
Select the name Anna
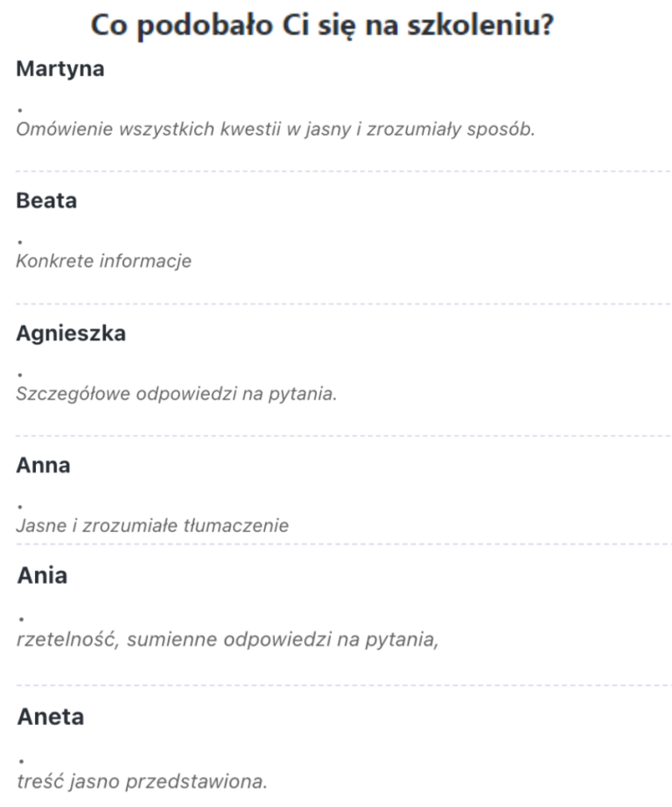[43, 466]
